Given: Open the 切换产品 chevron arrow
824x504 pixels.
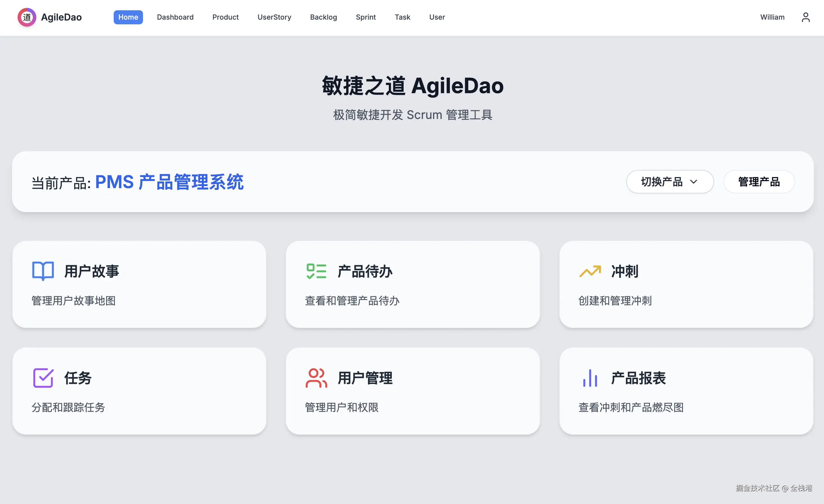Looking at the screenshot, I should 694,182.
